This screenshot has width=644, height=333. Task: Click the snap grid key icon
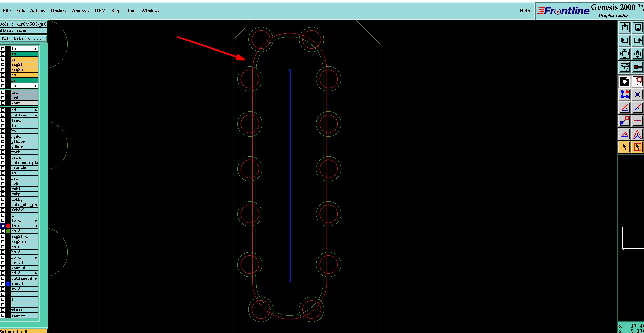[x=637, y=67]
